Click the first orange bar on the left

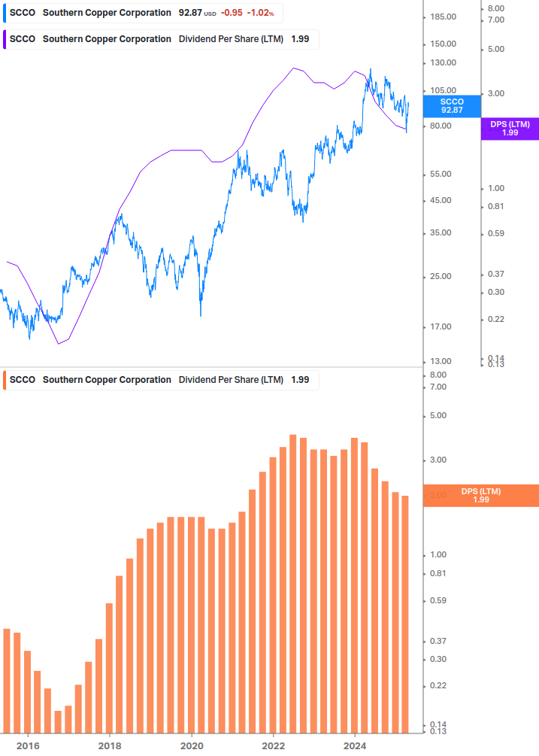pyautogui.click(x=7, y=682)
